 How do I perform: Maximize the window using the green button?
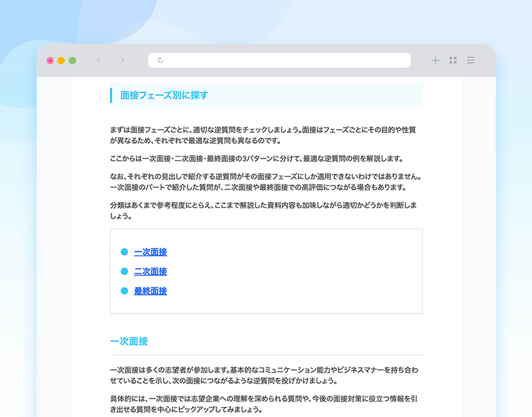click(x=73, y=61)
